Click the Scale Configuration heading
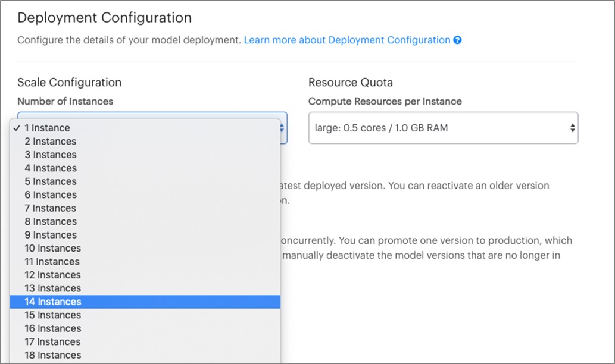615x364 pixels. (x=70, y=82)
